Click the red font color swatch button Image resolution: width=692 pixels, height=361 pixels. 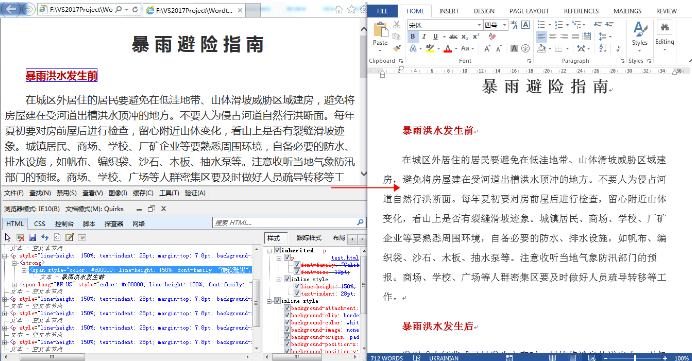click(448, 49)
